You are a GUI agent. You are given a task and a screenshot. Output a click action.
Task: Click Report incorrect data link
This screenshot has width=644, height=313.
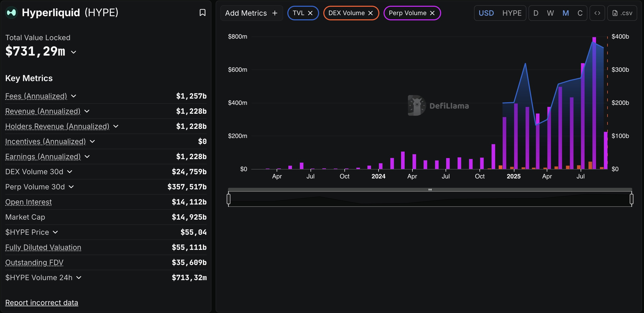[42, 303]
